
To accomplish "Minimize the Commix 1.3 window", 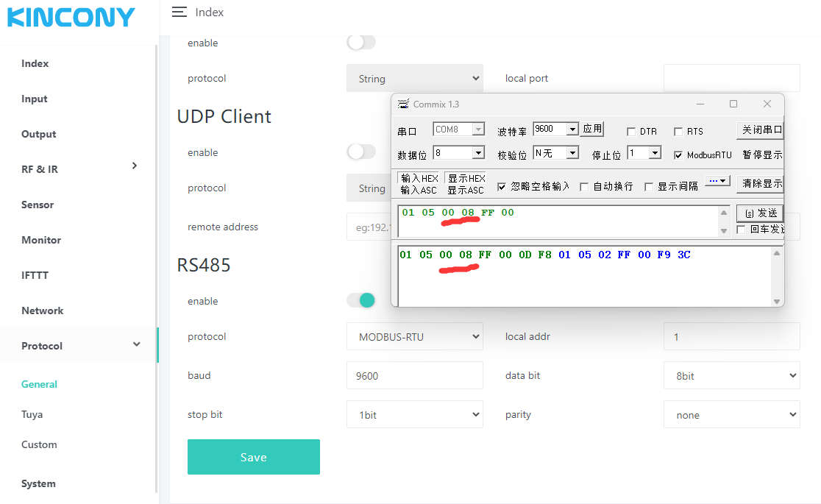I will pyautogui.click(x=700, y=104).
